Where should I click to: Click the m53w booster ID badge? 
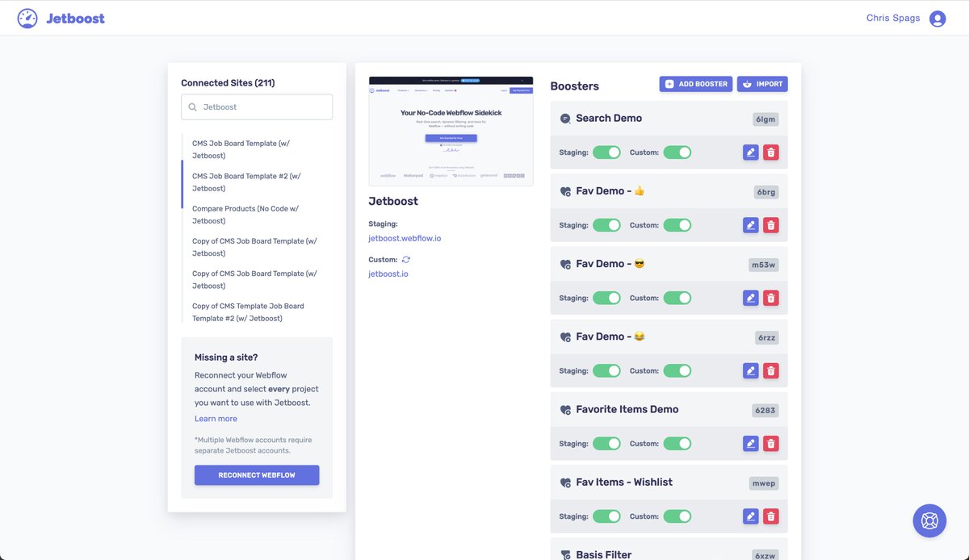pyautogui.click(x=764, y=265)
